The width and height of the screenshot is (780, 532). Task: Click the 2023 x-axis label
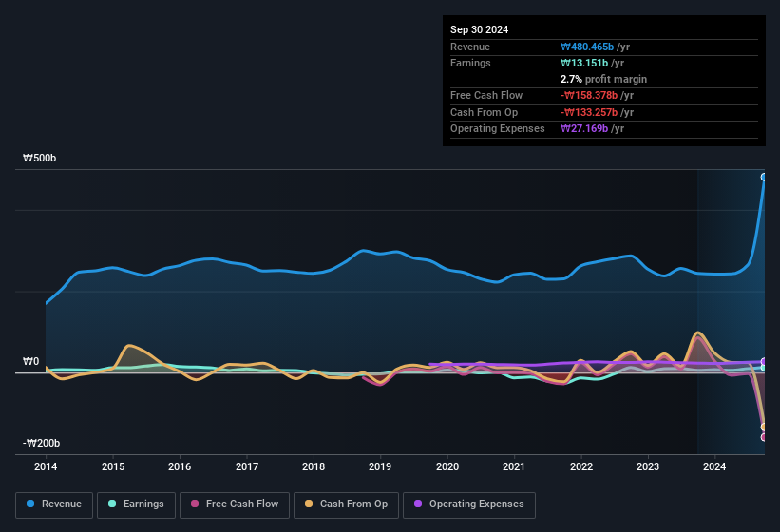tap(648, 466)
